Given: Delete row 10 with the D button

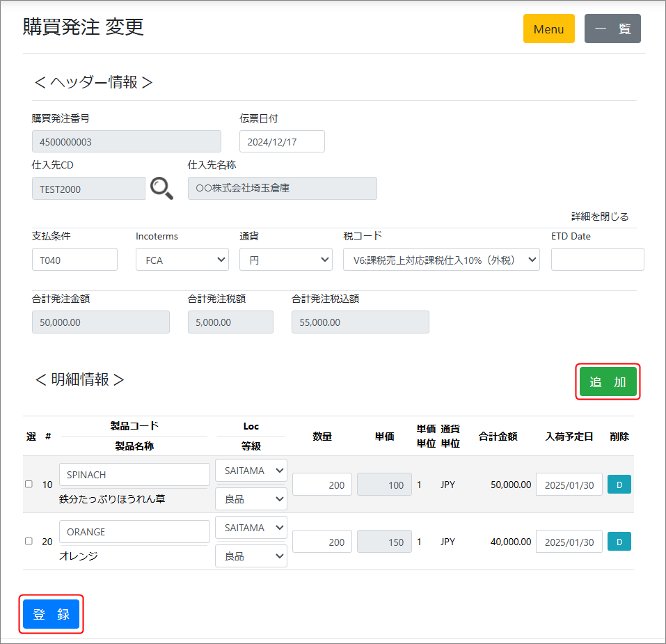Looking at the screenshot, I should coord(619,485).
